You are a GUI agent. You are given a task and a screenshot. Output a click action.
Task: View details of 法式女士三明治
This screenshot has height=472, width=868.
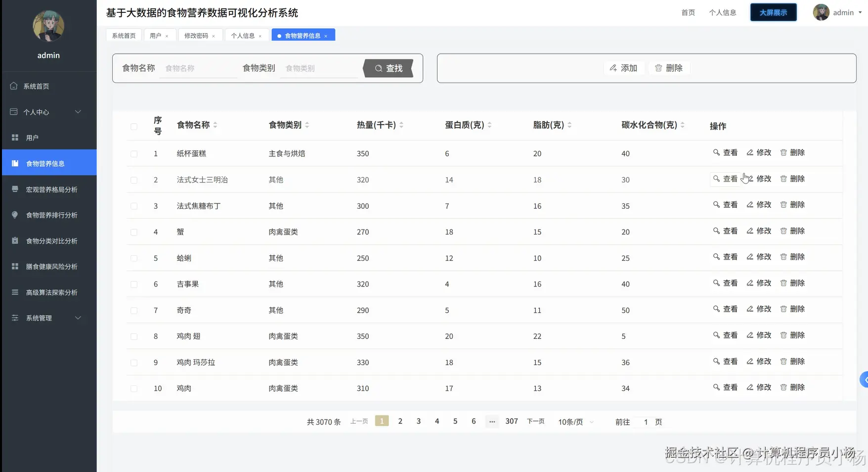click(x=725, y=179)
